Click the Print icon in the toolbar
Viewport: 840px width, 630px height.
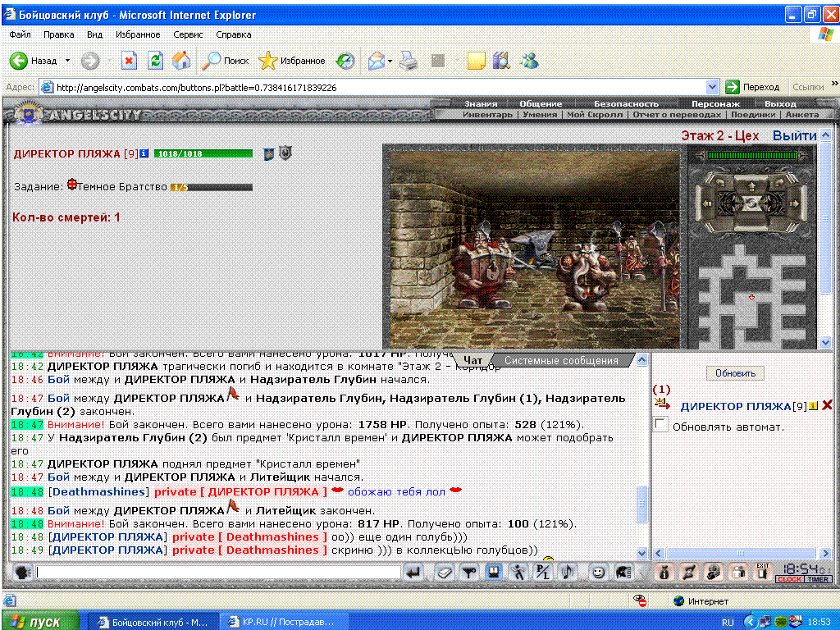[409, 61]
